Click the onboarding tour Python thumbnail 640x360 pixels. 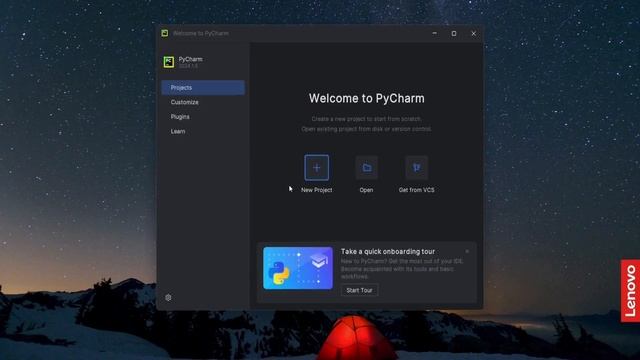pyautogui.click(x=298, y=268)
